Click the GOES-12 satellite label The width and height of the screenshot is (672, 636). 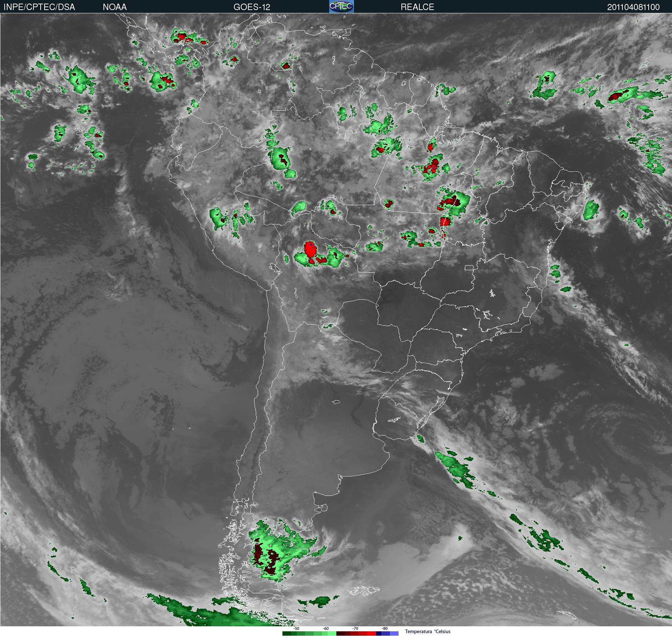(x=252, y=7)
